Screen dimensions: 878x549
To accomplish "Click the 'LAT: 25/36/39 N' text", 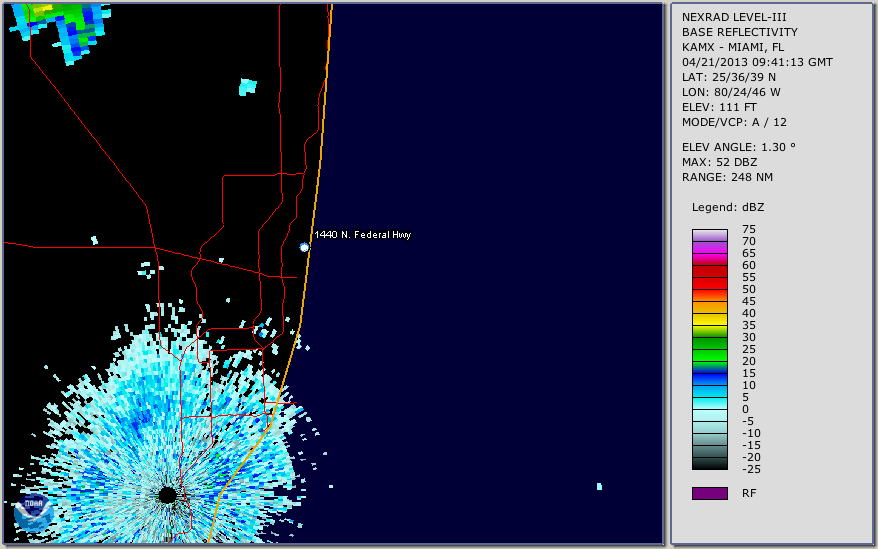I will click(x=729, y=77).
